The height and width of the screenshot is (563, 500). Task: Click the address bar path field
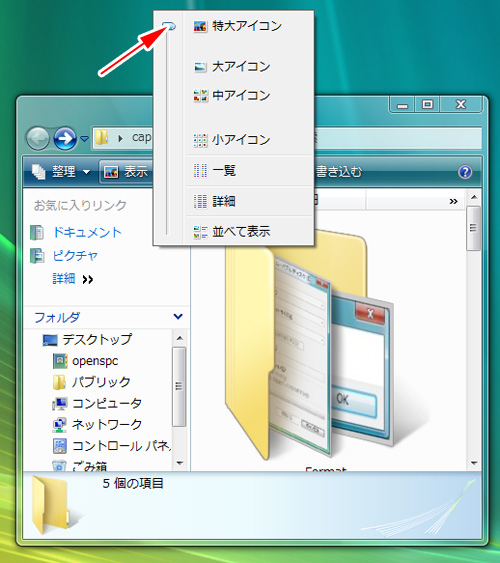pyautogui.click(x=287, y=138)
